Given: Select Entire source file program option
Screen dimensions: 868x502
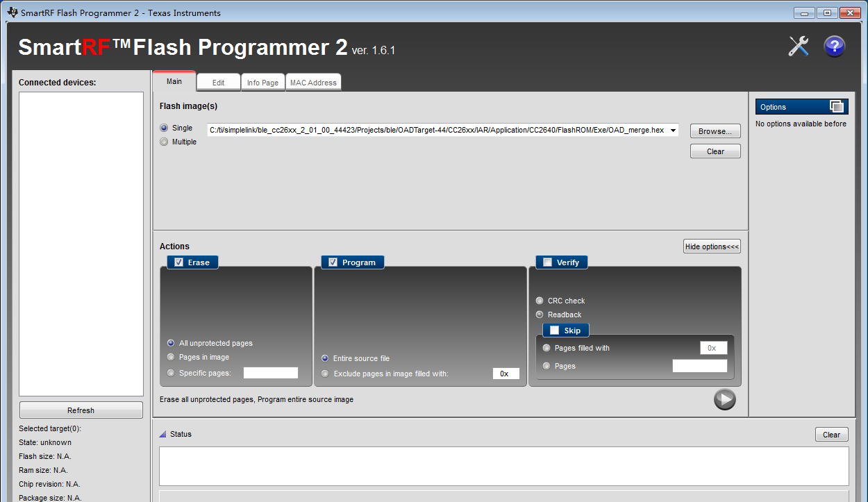Looking at the screenshot, I should (325, 358).
